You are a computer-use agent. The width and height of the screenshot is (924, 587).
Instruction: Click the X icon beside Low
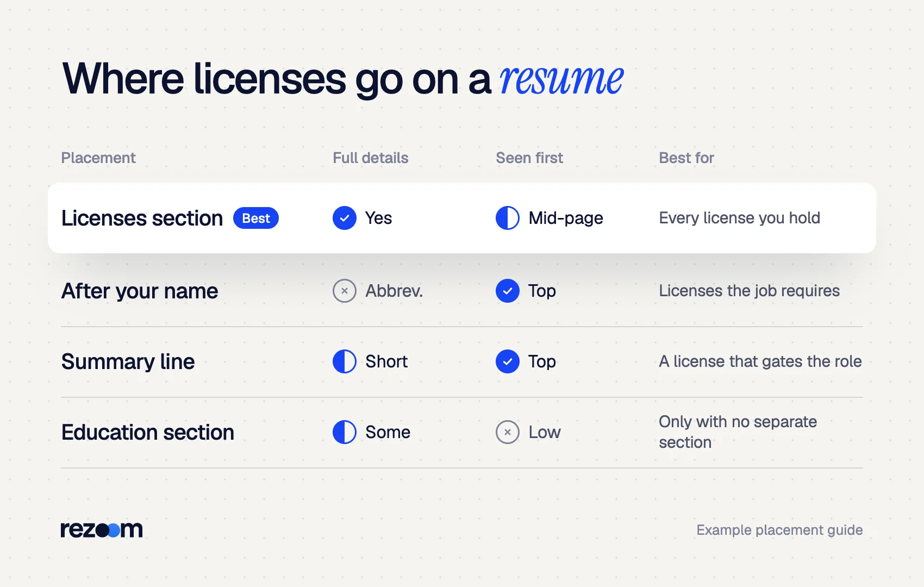point(508,432)
